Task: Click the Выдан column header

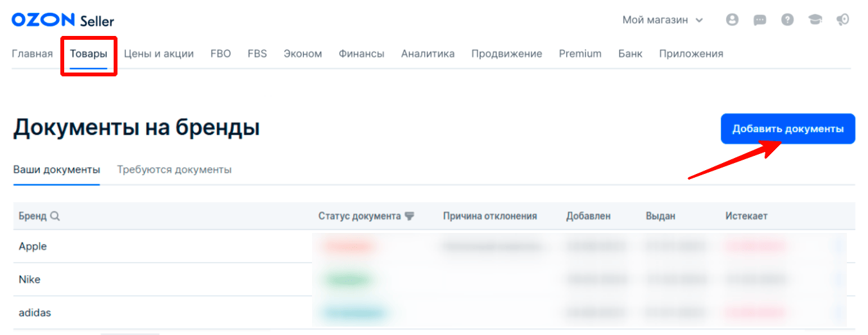Action: [x=661, y=216]
